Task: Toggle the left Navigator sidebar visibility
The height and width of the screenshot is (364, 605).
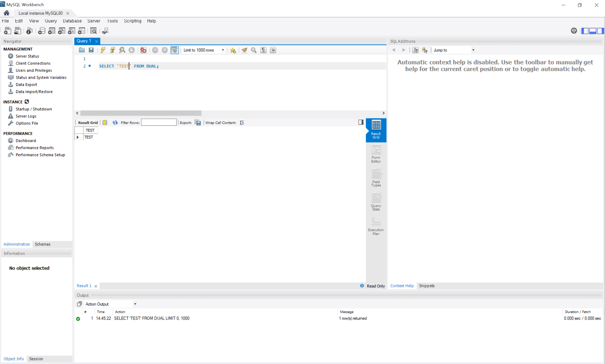Action: (x=585, y=31)
